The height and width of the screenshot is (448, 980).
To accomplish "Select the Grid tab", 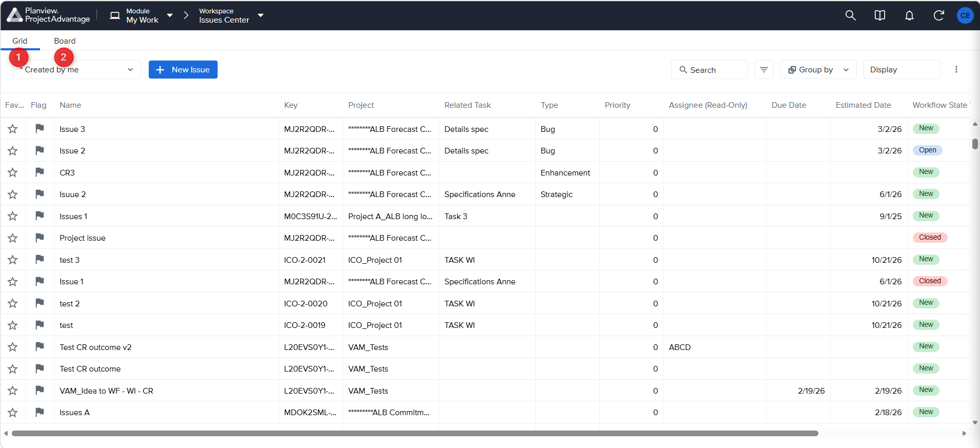I will pyautogui.click(x=20, y=41).
